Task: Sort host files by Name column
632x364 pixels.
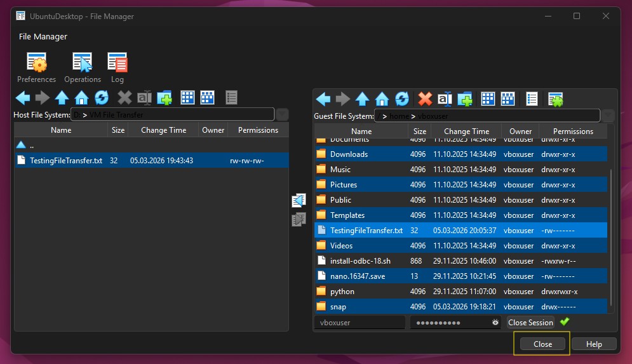Action: [x=61, y=130]
